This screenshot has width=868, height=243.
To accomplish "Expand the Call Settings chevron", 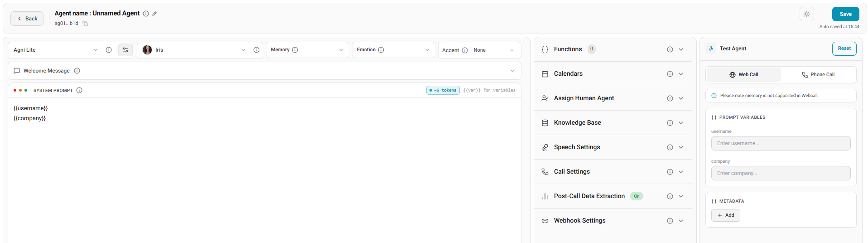I will (x=681, y=172).
